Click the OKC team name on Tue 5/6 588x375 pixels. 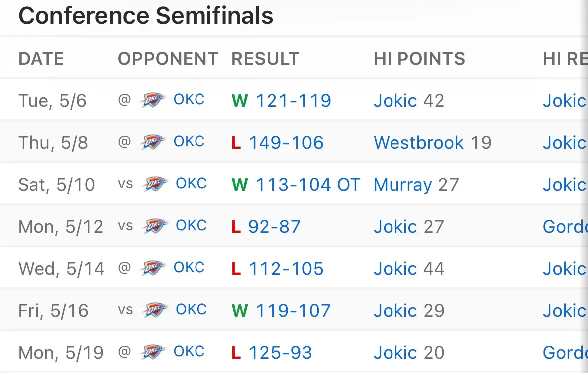[x=189, y=100]
